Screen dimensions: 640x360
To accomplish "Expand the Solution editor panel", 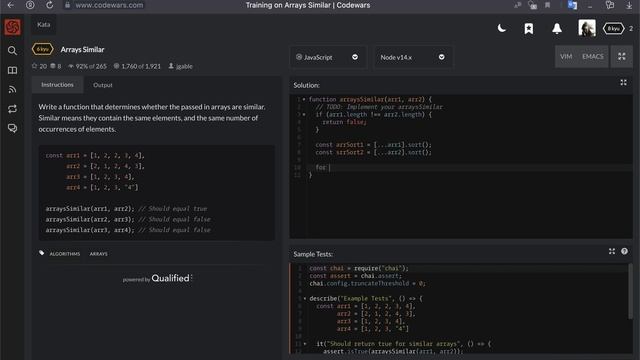I will pyautogui.click(x=623, y=83).
